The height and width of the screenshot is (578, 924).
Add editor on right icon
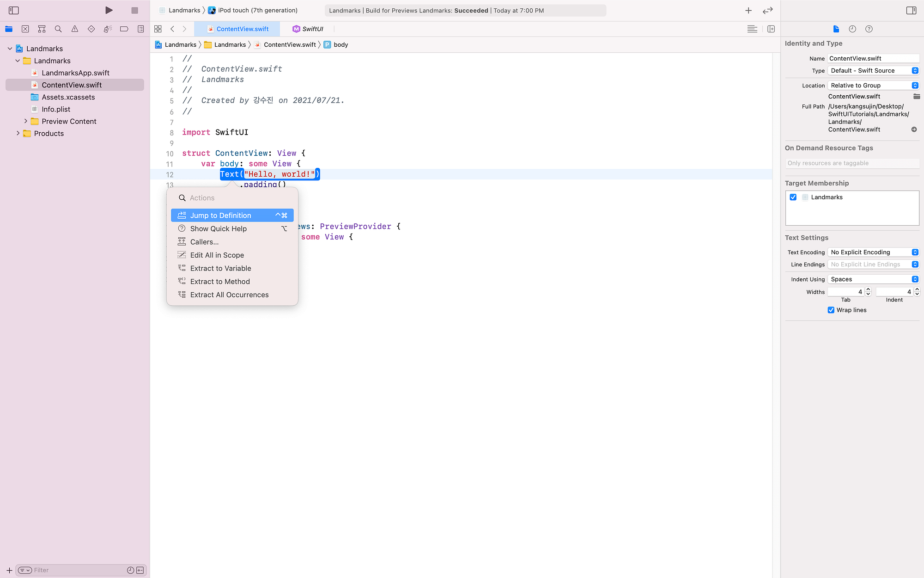(x=771, y=29)
